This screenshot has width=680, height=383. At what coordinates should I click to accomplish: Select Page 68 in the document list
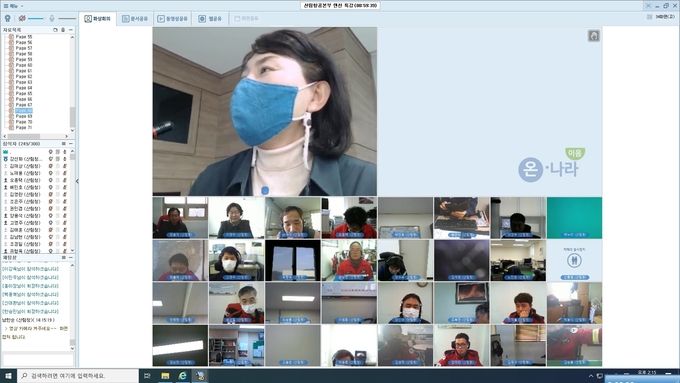24,111
